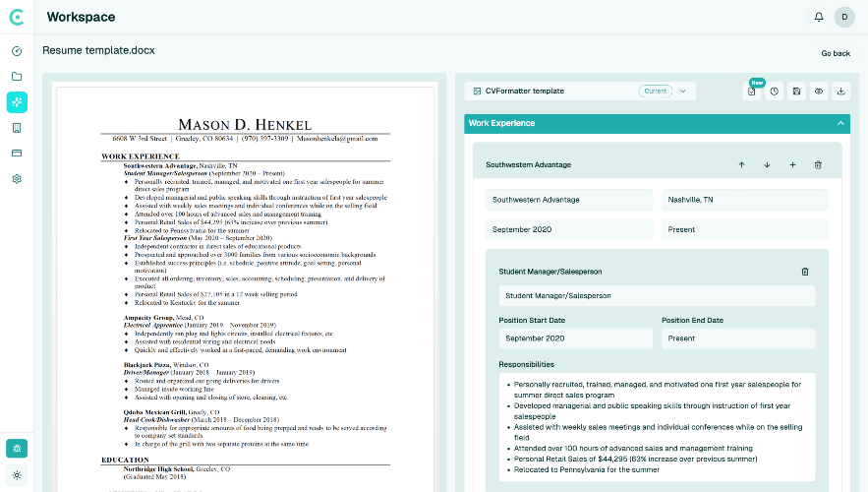Screen dimensions: 868x492
Task: Click Resume template.docx file name
Action: click(x=98, y=50)
